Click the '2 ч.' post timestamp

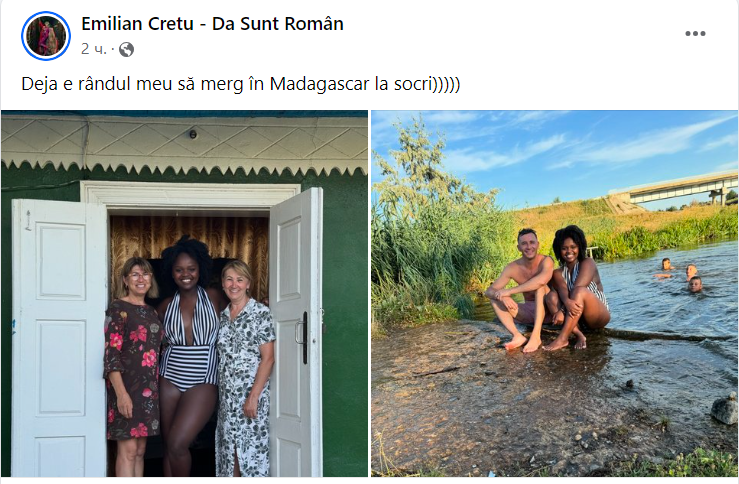click(x=94, y=49)
